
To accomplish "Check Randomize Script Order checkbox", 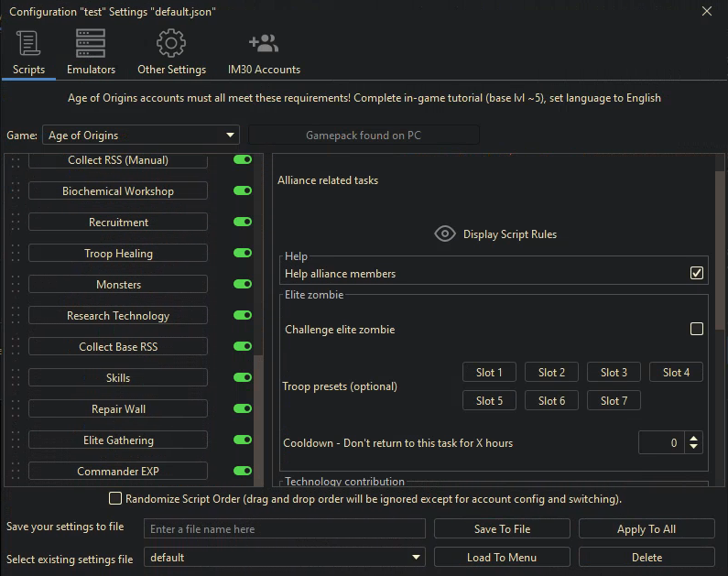I will pos(115,499).
